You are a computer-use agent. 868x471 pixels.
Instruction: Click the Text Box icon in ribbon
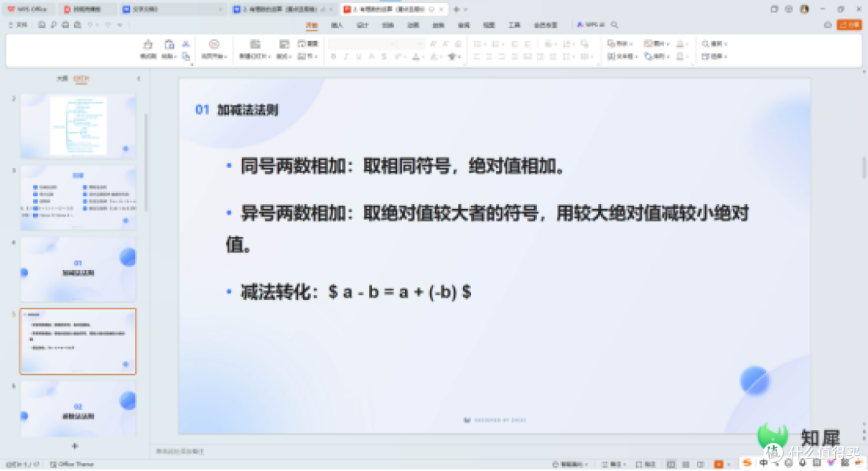pos(611,56)
